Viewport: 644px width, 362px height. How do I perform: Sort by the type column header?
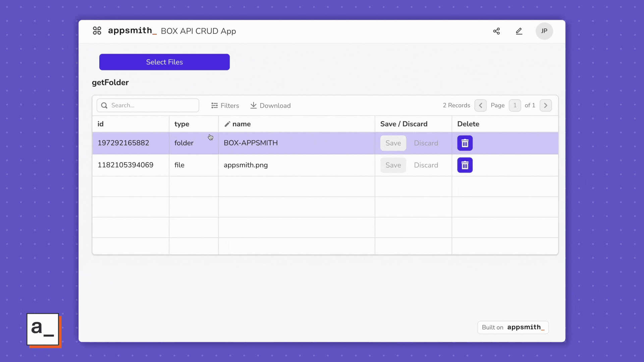click(x=194, y=124)
